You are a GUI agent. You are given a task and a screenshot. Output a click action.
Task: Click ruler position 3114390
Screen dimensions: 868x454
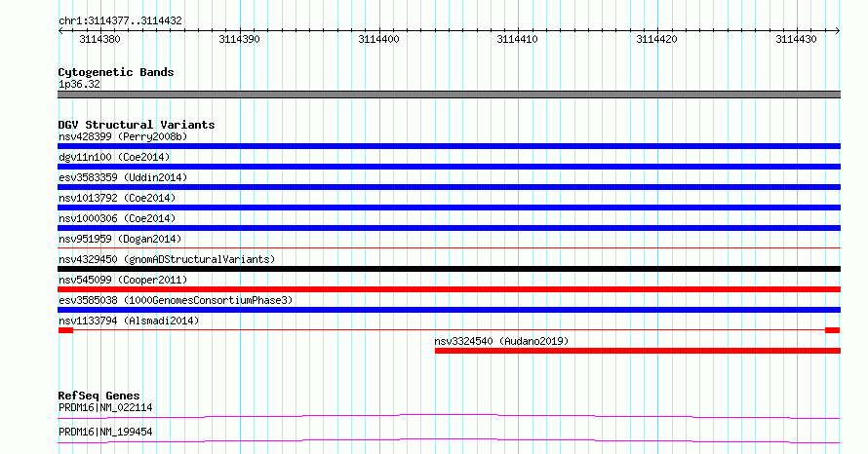(239, 39)
